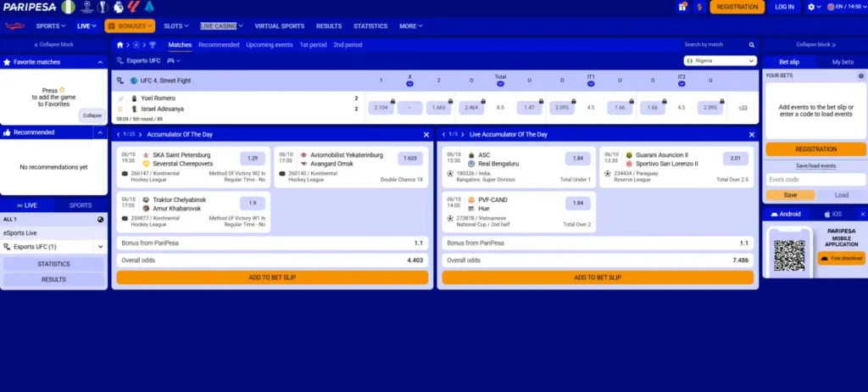Expand the IT1 market dropdown
868x392 pixels.
tap(591, 84)
